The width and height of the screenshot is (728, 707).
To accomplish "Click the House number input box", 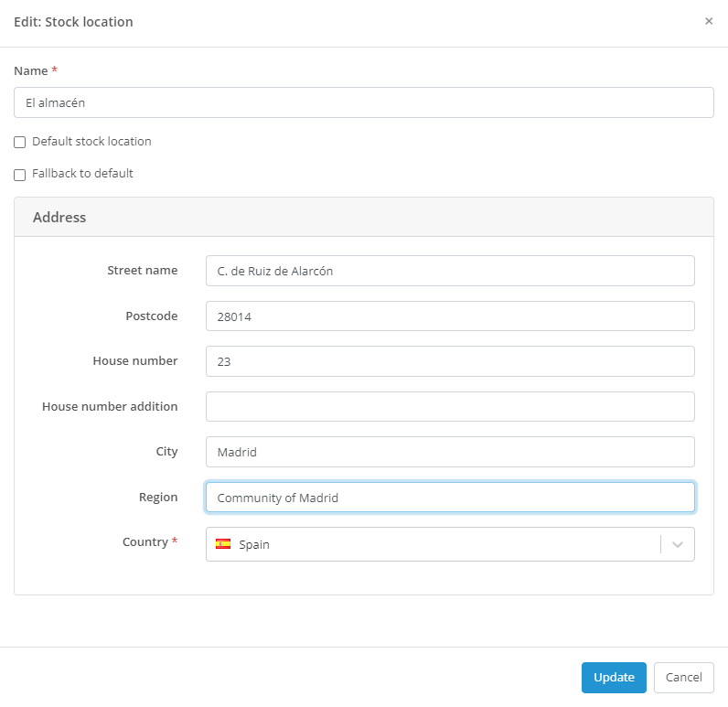I will tap(449, 361).
